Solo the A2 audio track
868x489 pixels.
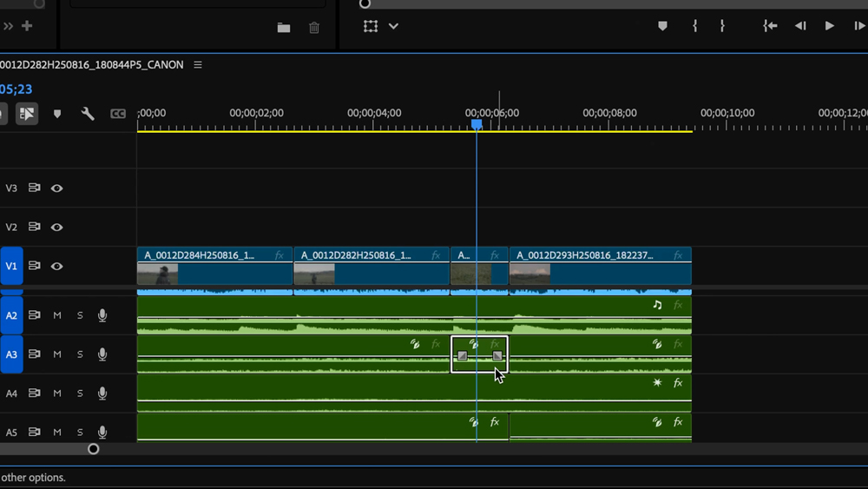click(x=80, y=315)
